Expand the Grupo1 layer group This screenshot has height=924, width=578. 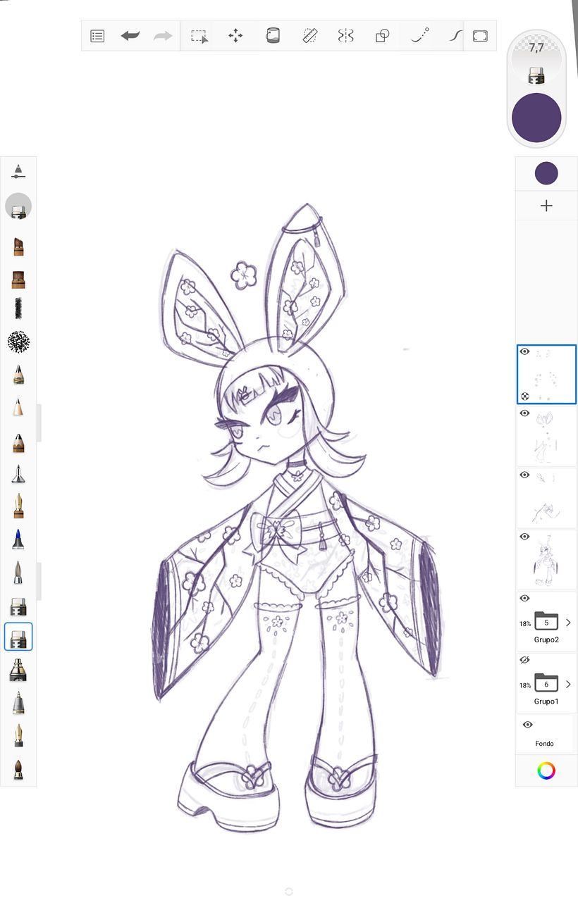(568, 684)
